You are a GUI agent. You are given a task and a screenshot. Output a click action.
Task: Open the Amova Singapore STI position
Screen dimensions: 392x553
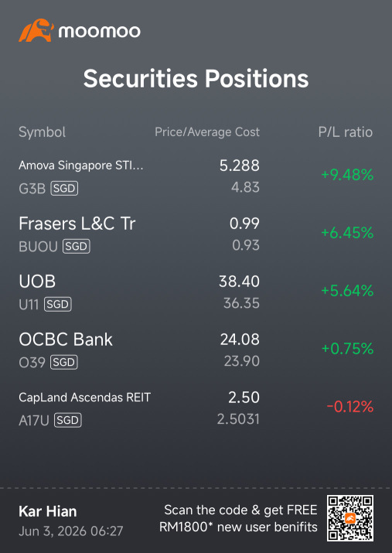tap(196, 176)
